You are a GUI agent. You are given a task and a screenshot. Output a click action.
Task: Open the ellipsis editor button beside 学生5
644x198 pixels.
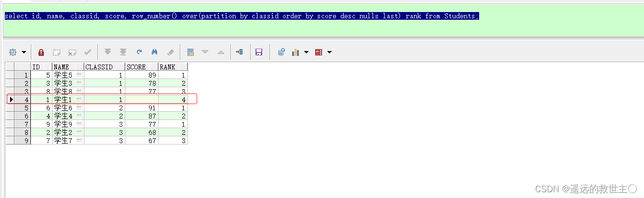(80, 75)
